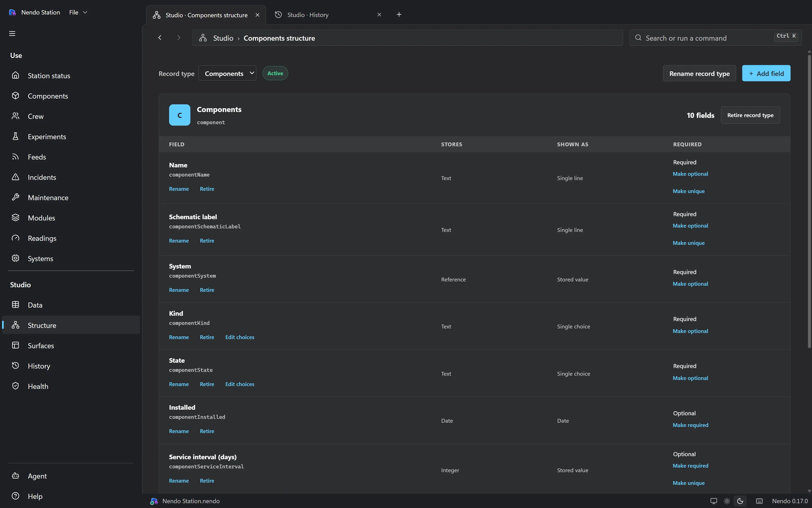This screenshot has width=812, height=508.
Task: Open Readings in the sidebar
Action: (x=71, y=238)
